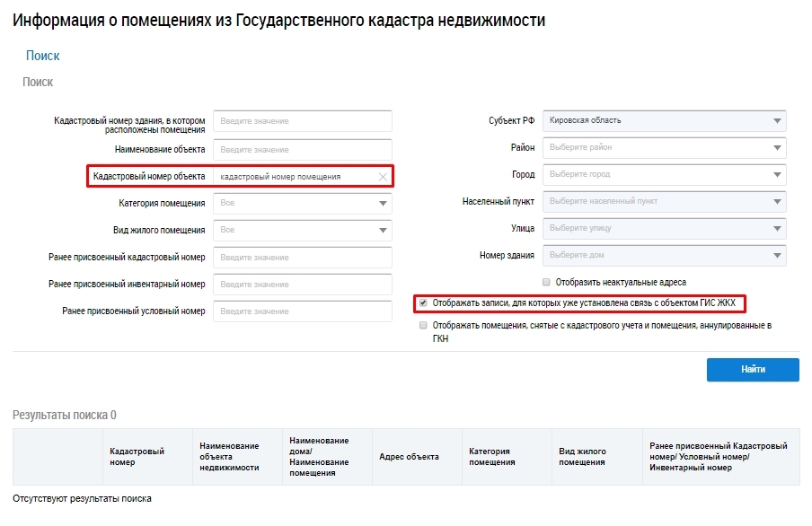Enable showing premises removed from cadastral registration
The height and width of the screenshot is (526, 812).
click(x=423, y=327)
